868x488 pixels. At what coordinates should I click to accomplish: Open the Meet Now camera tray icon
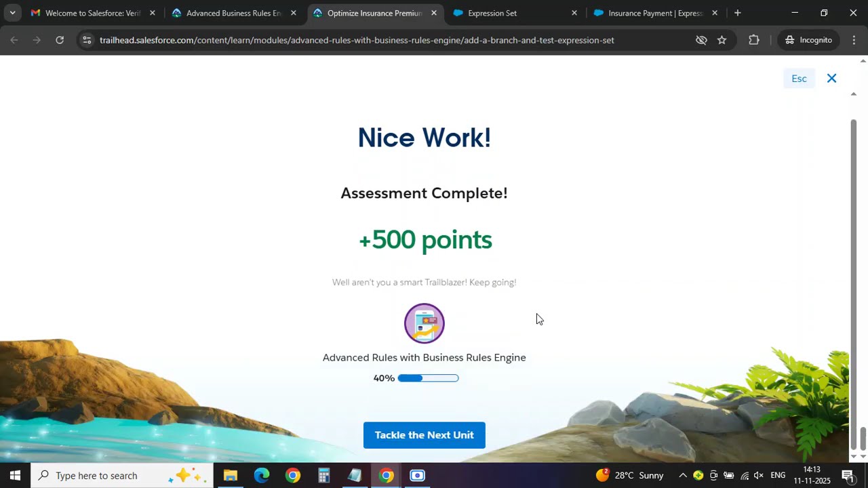[713, 475]
